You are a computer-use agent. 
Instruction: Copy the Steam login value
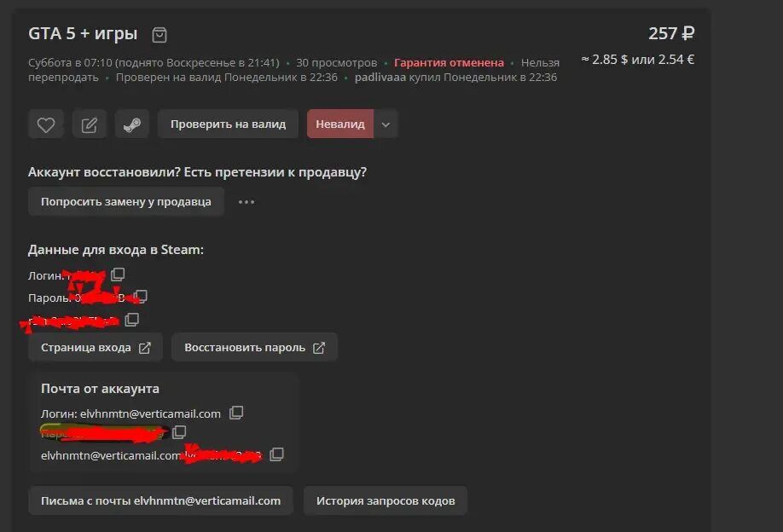pos(118,275)
